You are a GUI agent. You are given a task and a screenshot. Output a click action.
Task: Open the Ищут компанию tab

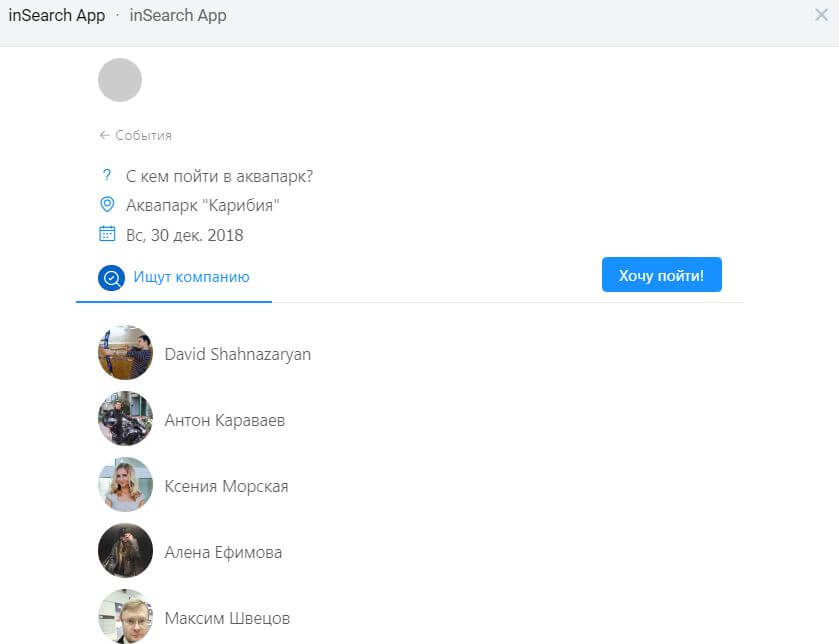coord(174,278)
